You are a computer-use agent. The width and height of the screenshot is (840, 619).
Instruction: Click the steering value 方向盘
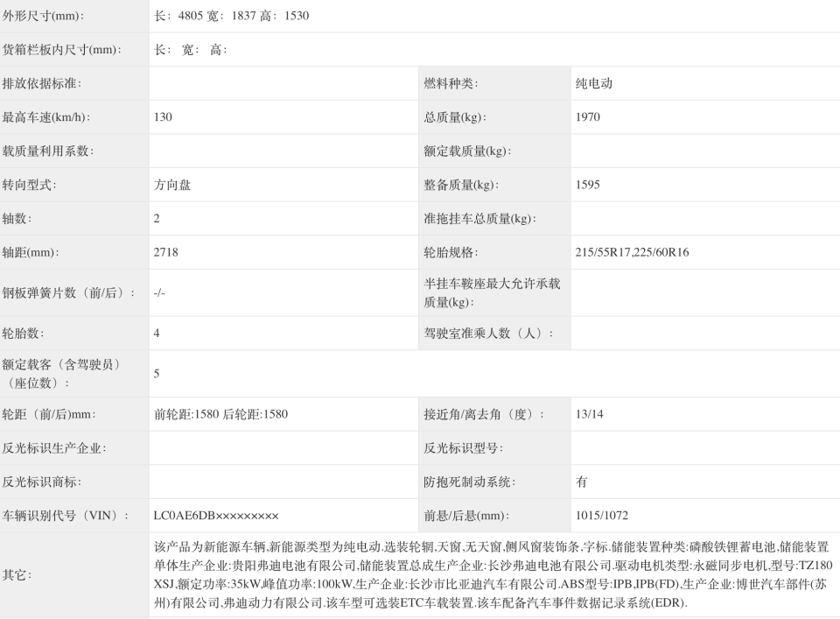[x=172, y=185]
